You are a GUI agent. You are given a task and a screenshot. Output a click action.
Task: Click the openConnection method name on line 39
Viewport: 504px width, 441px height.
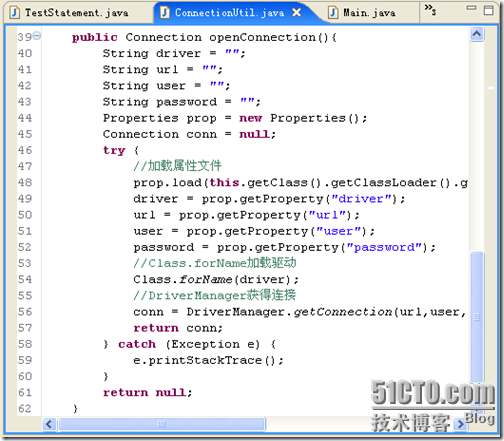[x=262, y=37]
